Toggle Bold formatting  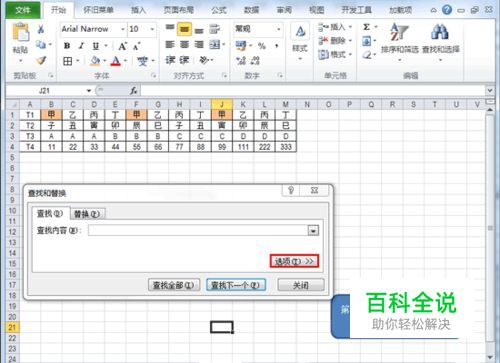point(67,46)
